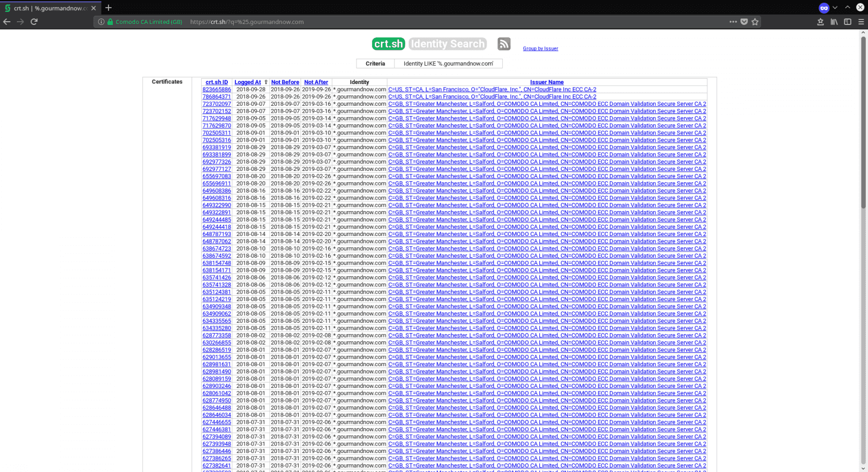Sort by the Issuer Name column header
Image resolution: width=868 pixels, height=472 pixels.
coord(547,82)
